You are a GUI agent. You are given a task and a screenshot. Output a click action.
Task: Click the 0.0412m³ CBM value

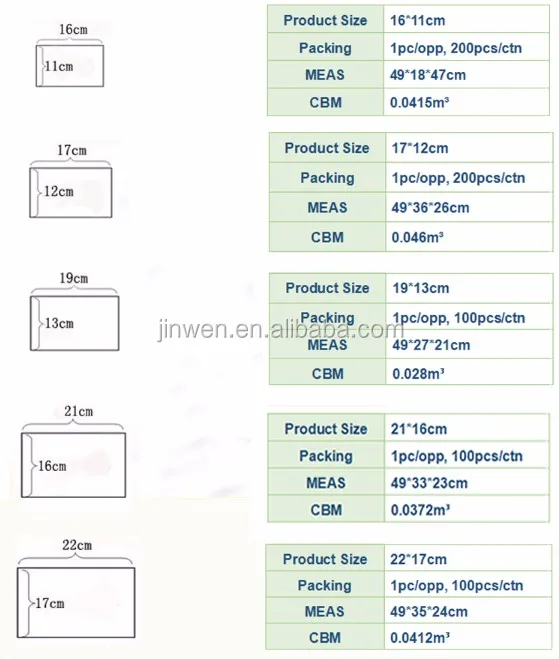[420, 638]
